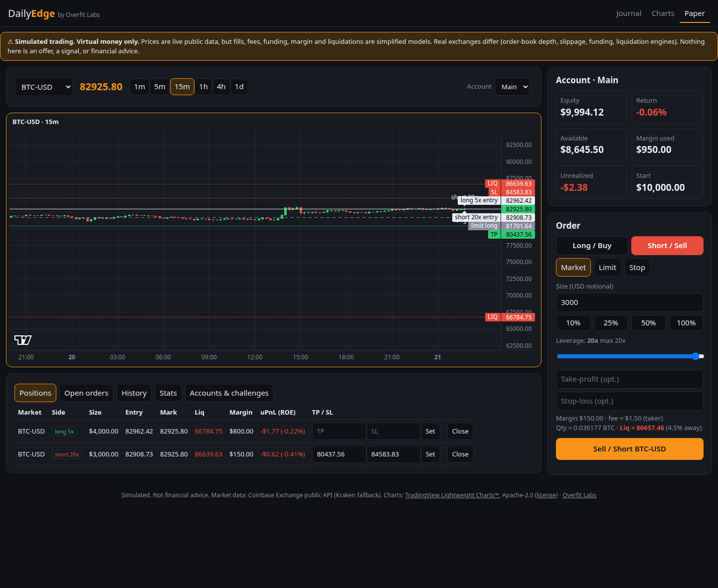Focus TP field of long 5x row

click(339, 432)
